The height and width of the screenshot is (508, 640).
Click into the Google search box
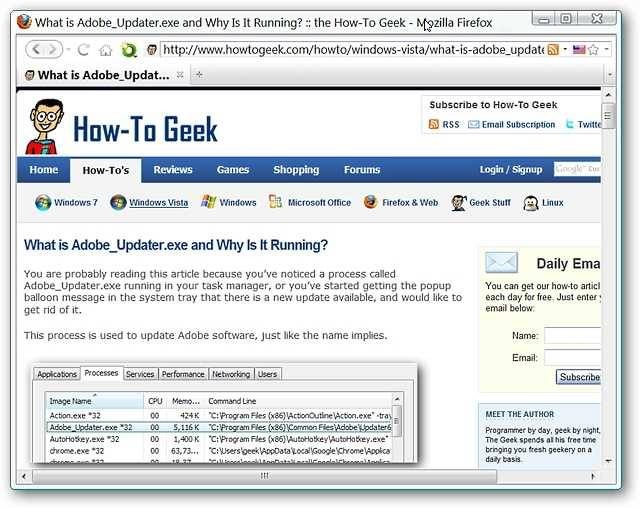coord(577,169)
